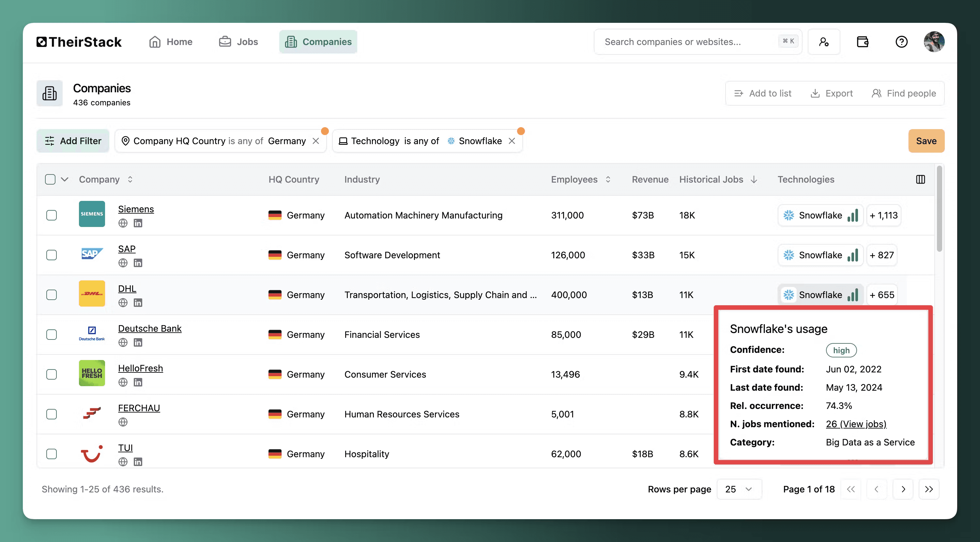Click the SAP Snowflake technology badge
This screenshot has width=980, height=542.
point(820,255)
